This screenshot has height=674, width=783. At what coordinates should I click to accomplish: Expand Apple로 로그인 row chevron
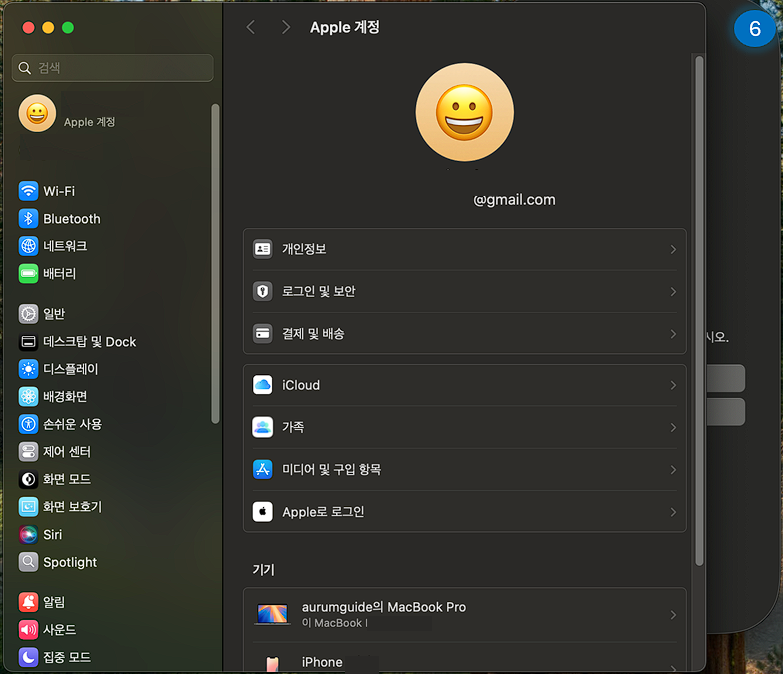(x=673, y=512)
